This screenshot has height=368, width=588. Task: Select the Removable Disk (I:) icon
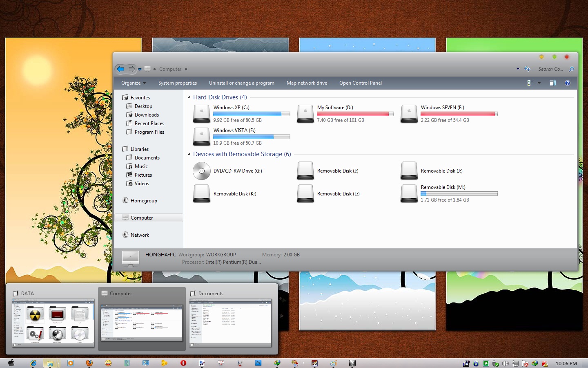[305, 171]
